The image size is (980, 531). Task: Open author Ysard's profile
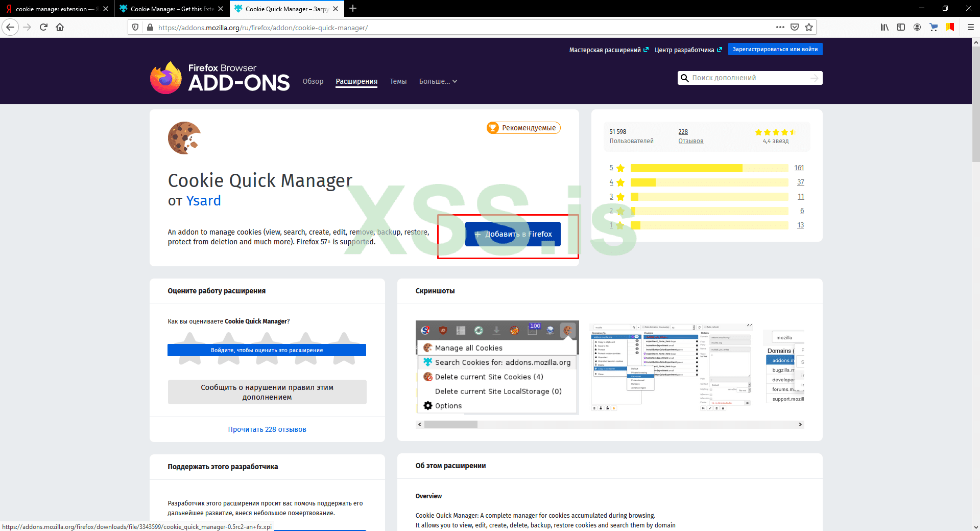[203, 201]
